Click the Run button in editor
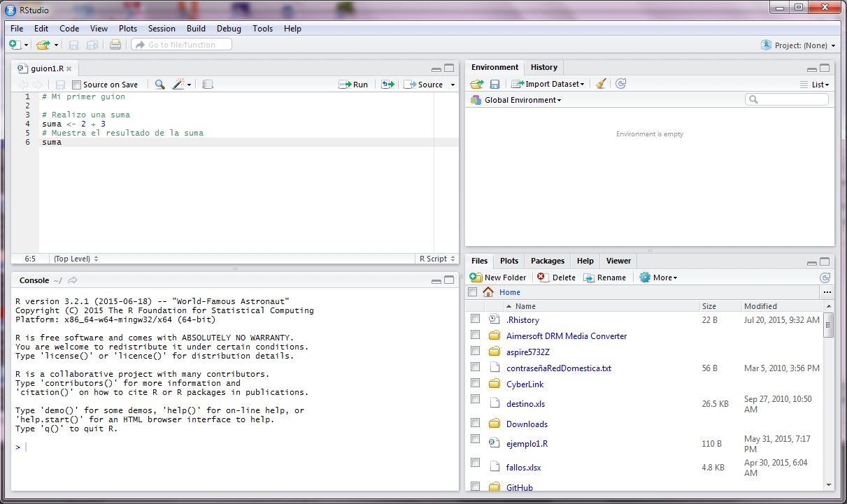This screenshot has height=504, width=847. [353, 85]
